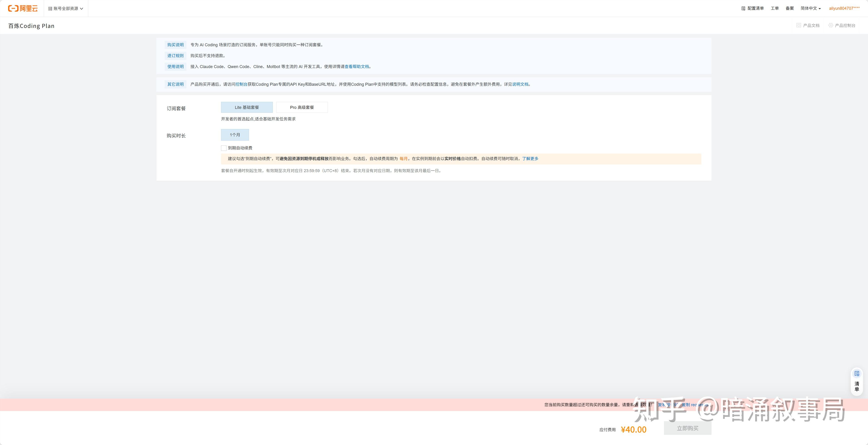Screen dimensions: 868x445
Task: Open 简体中文 language dropdown
Action: click(x=810, y=8)
